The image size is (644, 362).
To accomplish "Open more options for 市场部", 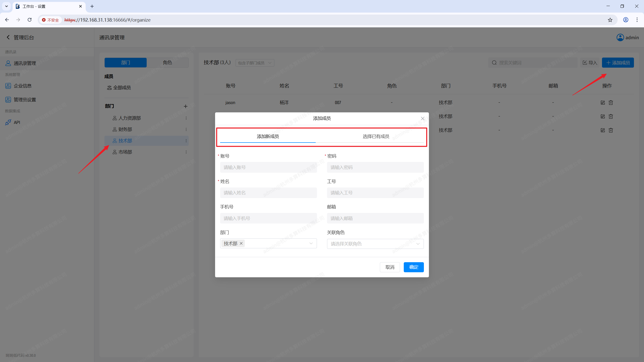I will pos(186,152).
